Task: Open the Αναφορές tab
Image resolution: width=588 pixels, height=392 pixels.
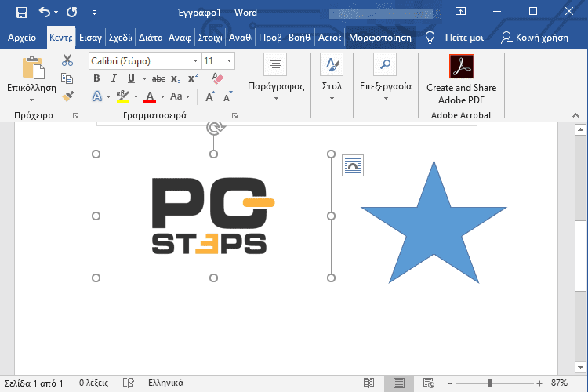Action: pyautogui.click(x=180, y=38)
